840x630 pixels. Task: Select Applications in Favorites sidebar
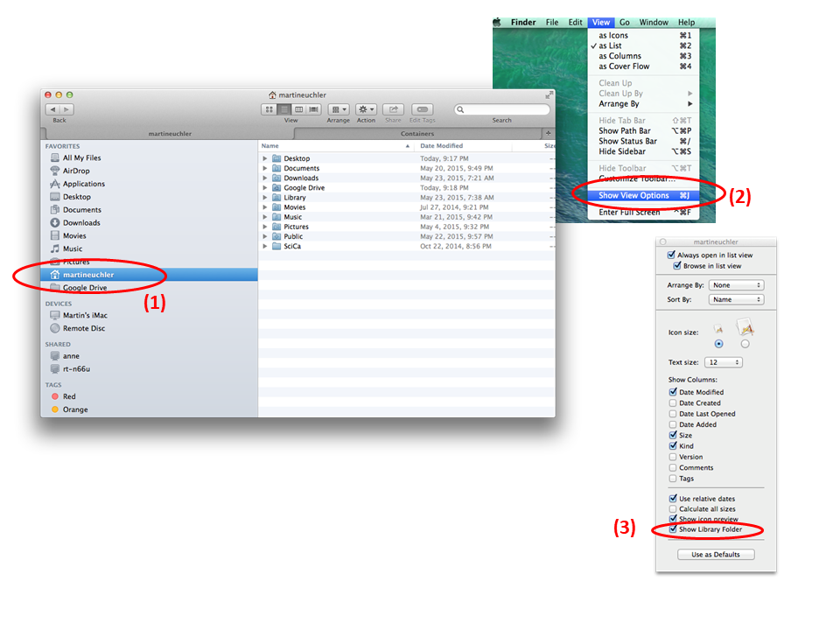click(83, 185)
